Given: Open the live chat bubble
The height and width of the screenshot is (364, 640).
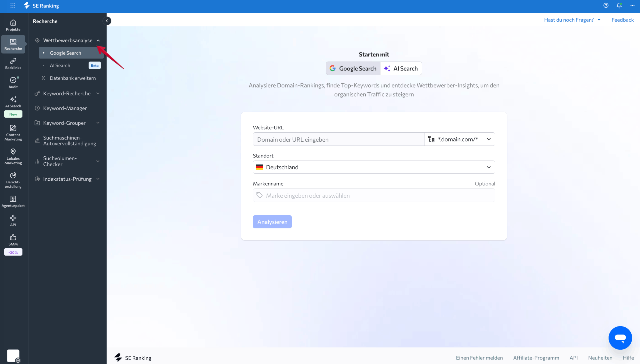Looking at the screenshot, I should [620, 338].
